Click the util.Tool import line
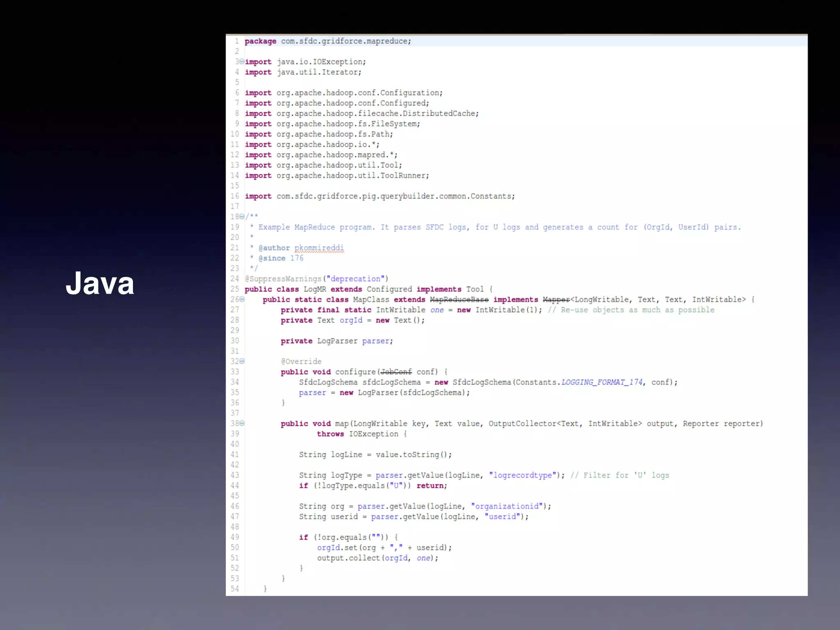 point(324,165)
